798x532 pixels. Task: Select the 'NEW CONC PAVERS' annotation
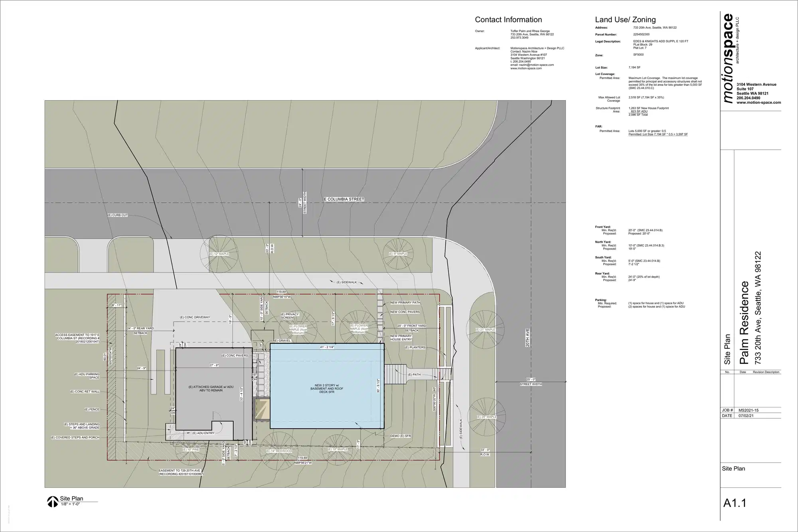click(x=405, y=312)
